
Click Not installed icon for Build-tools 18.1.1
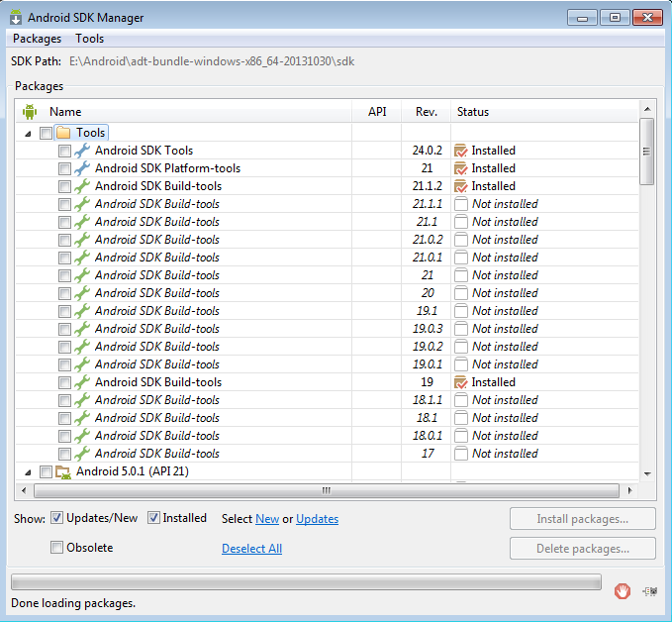click(x=461, y=400)
